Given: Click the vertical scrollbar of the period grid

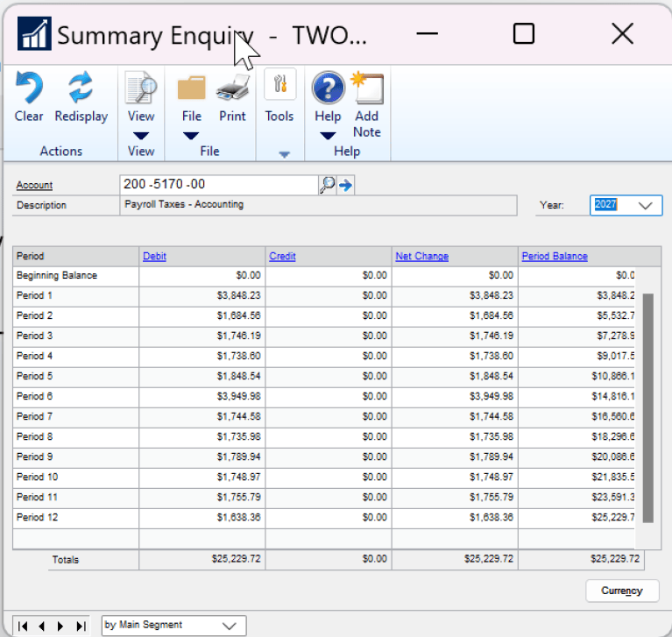Looking at the screenshot, I should 648,407.
